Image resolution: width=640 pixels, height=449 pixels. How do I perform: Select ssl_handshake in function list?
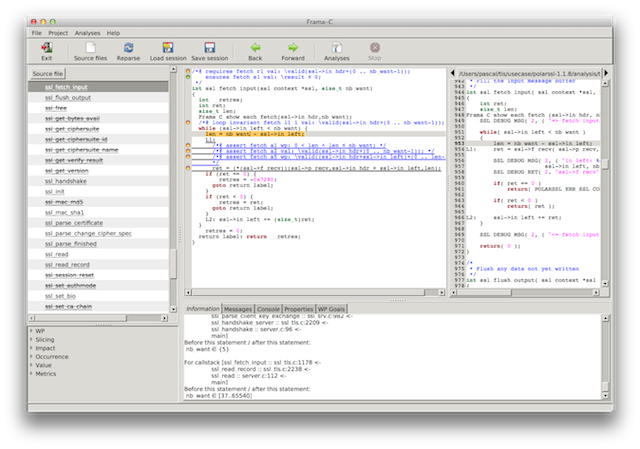pos(98,181)
